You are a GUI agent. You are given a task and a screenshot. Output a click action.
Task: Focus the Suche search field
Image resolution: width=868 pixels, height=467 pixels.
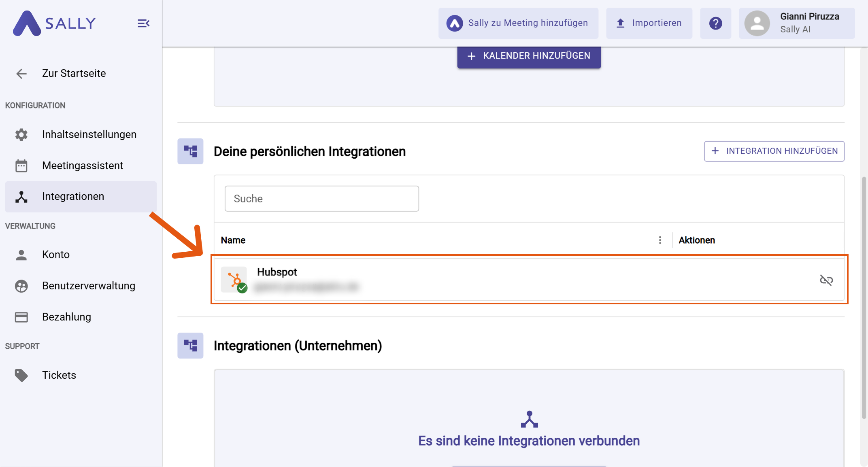tap(322, 199)
